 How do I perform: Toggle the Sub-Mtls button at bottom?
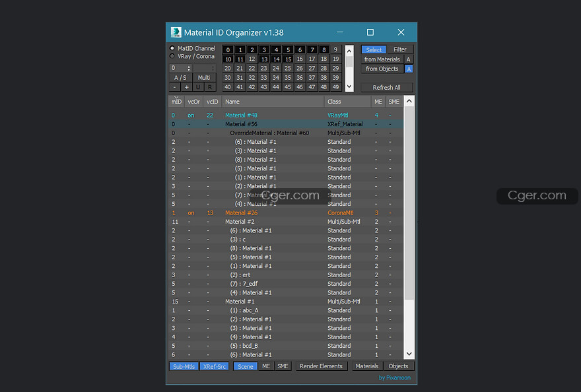pos(184,366)
